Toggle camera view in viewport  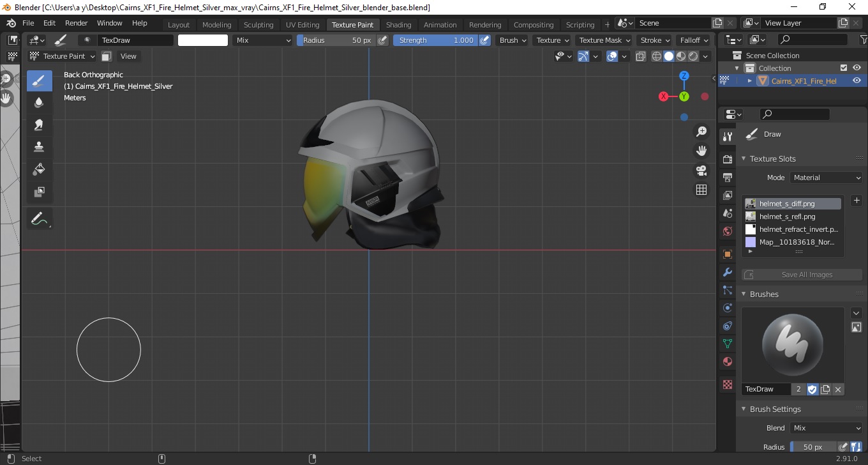(701, 171)
